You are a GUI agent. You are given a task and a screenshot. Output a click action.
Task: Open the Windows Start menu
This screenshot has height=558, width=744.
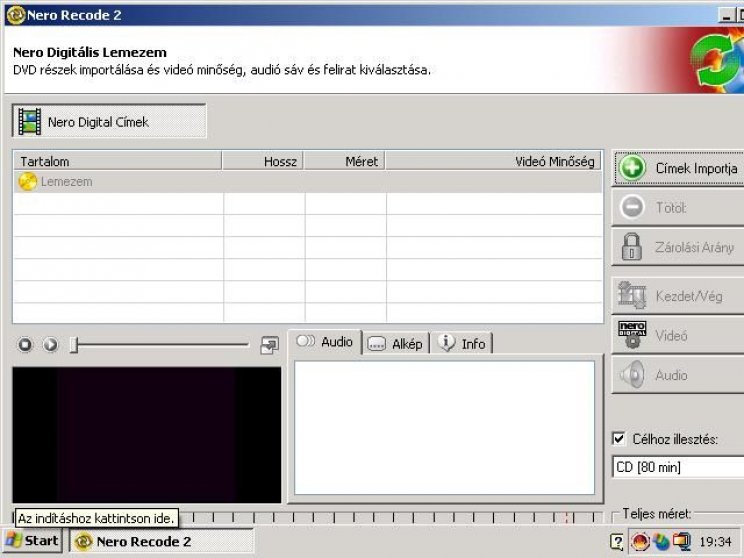pyautogui.click(x=32, y=541)
